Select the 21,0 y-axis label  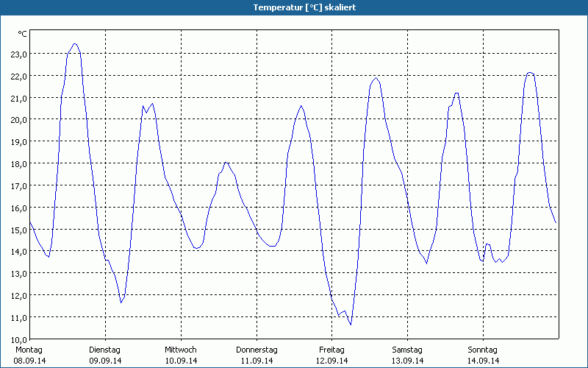[18, 99]
